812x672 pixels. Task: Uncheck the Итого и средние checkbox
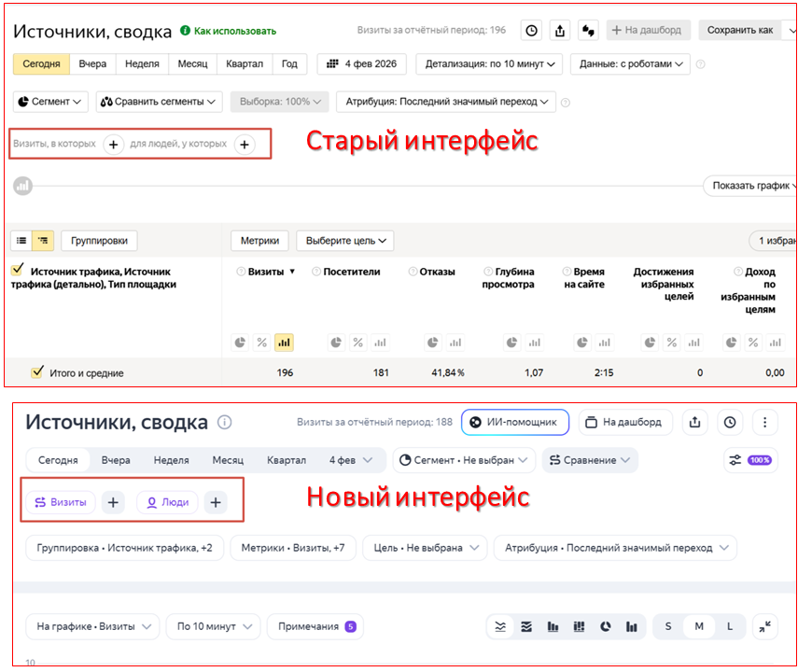[37, 372]
